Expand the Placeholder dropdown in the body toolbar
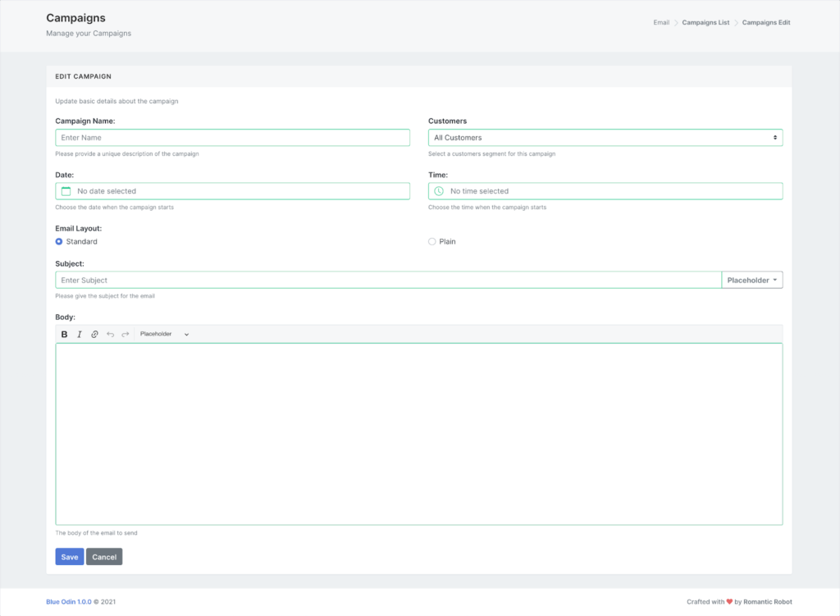This screenshot has width=840, height=616. (x=163, y=334)
